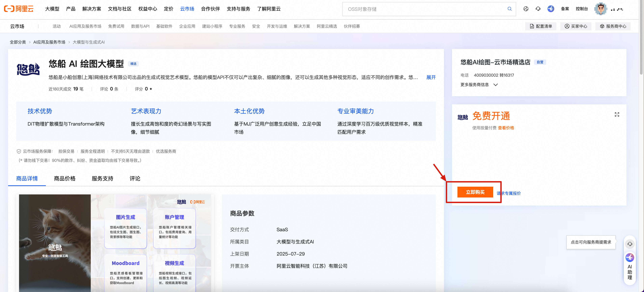Image resolution: width=644 pixels, height=292 pixels.
Task: Open 定价 menu item
Action: click(169, 9)
